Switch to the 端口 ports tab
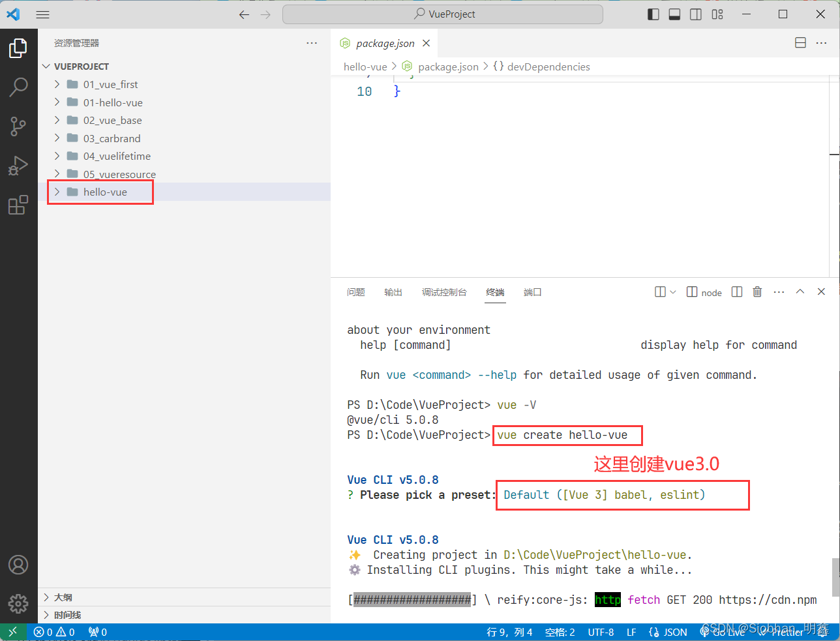840x641 pixels. click(x=533, y=292)
